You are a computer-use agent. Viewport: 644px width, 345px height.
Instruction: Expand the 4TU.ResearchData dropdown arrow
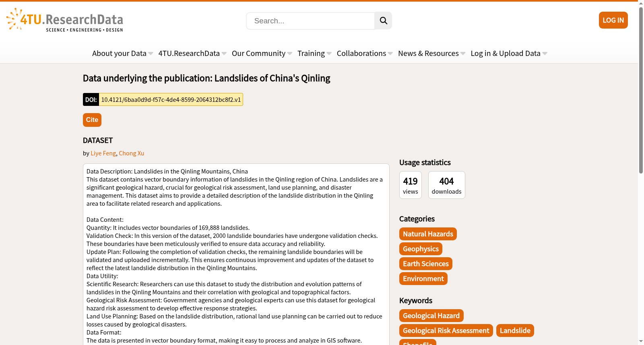(224, 54)
